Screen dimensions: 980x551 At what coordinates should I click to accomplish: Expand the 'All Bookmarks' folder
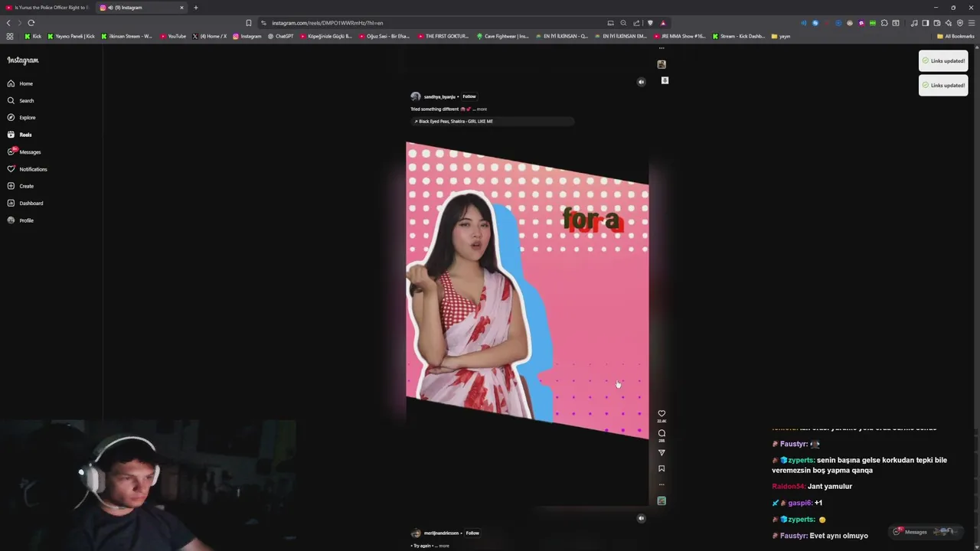tap(955, 36)
